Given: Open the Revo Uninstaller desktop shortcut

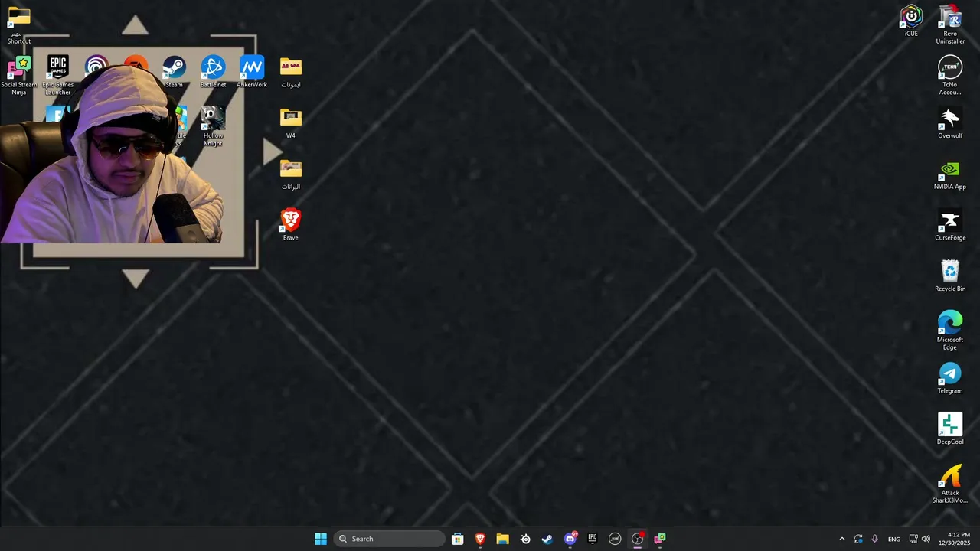Looking at the screenshot, I should (x=950, y=24).
